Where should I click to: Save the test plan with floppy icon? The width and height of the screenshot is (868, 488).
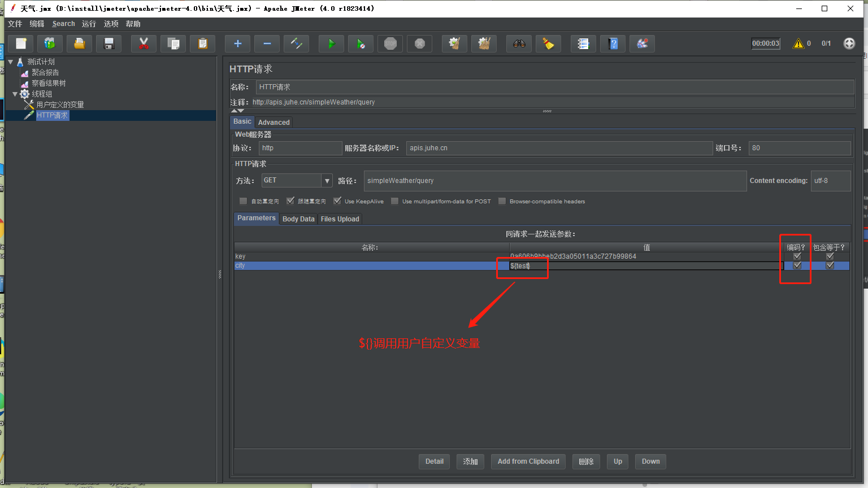[109, 43]
